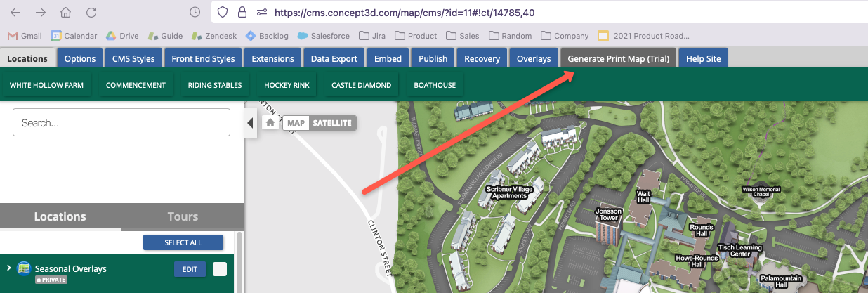
Task: Click Edit for Seasonal Overlays
Action: (x=190, y=269)
